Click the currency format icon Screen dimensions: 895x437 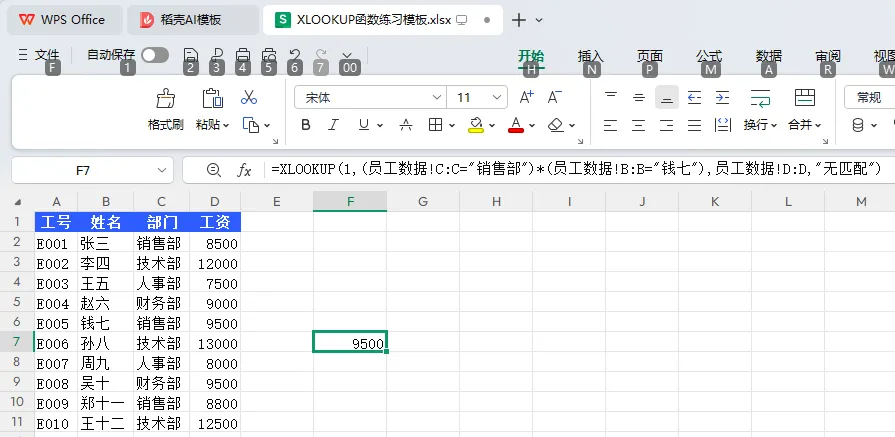(857, 125)
